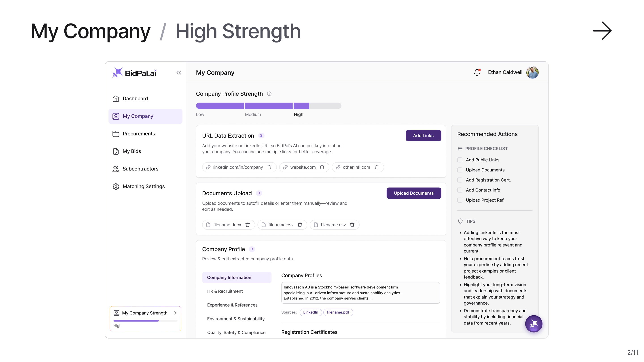Open Ethan Caldwell's profile avatar
The image size is (644, 362).
coord(532,72)
